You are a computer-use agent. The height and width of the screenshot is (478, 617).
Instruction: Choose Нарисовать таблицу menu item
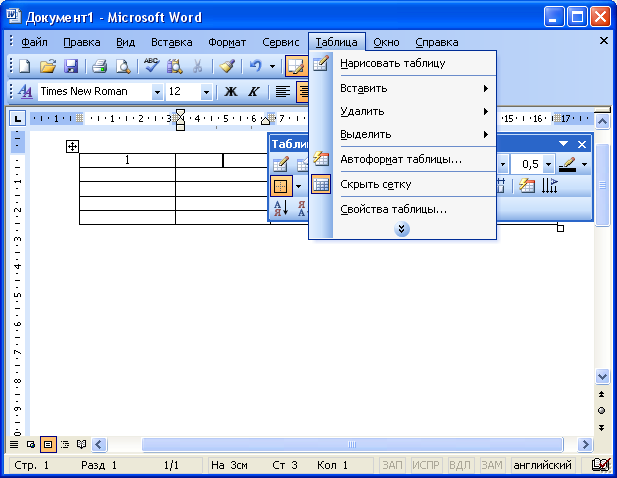pyautogui.click(x=403, y=63)
